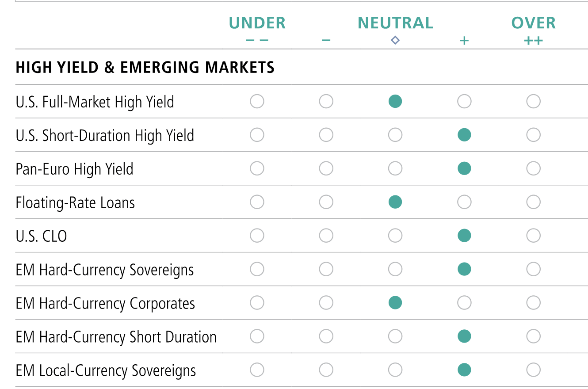Click the single minus symbol in header
The width and height of the screenshot is (588, 389).
(x=326, y=41)
